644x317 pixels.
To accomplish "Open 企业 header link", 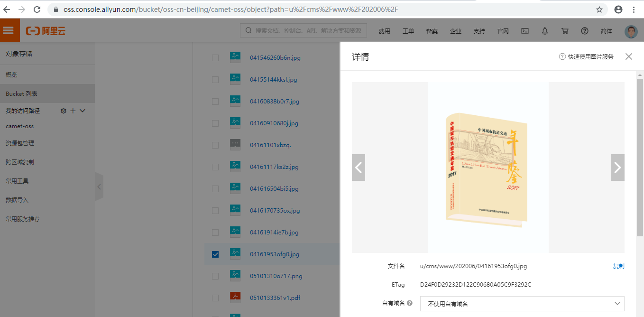I will coord(456,31).
